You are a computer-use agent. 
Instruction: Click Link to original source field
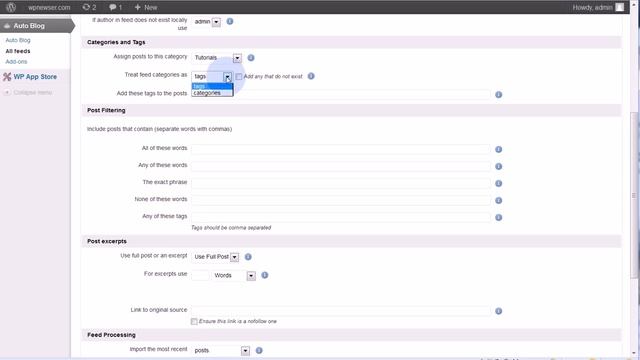click(340, 311)
